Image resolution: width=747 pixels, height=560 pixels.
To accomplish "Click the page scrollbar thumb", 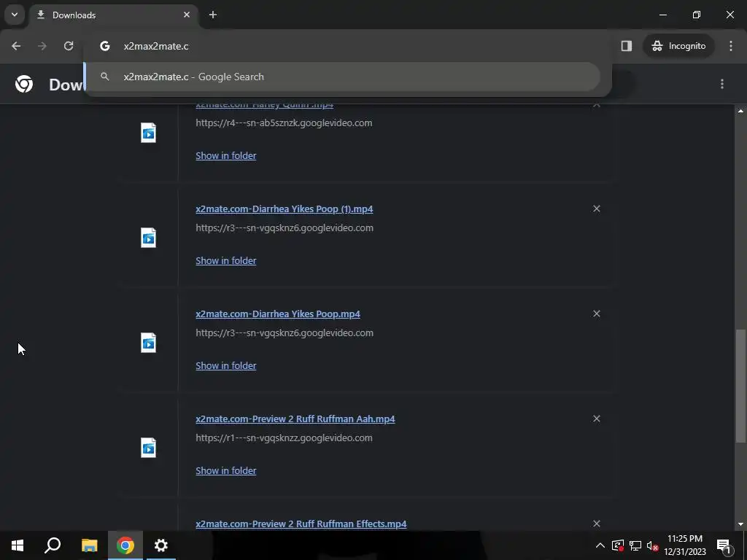I will coord(740,386).
